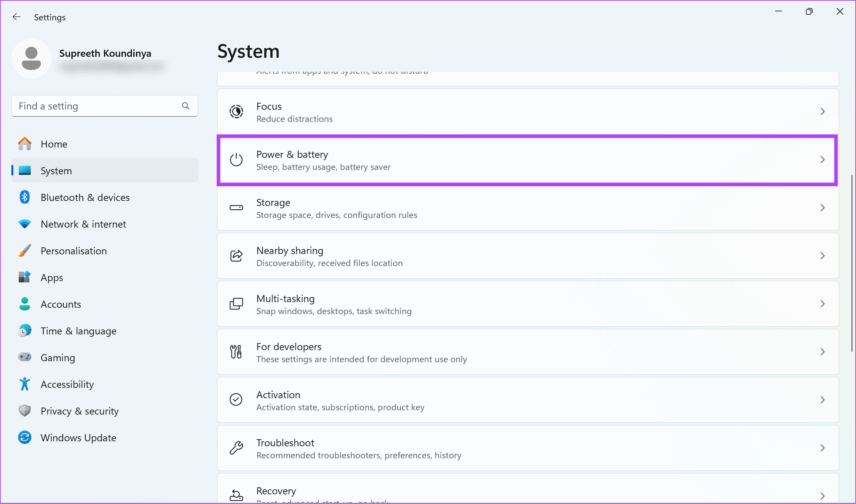Open Power & battery via right chevron
The width and height of the screenshot is (856, 504).
[822, 160]
